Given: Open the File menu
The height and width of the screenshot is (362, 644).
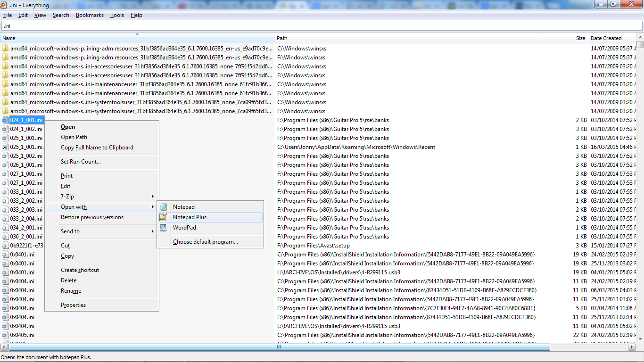Looking at the screenshot, I should tap(8, 15).
